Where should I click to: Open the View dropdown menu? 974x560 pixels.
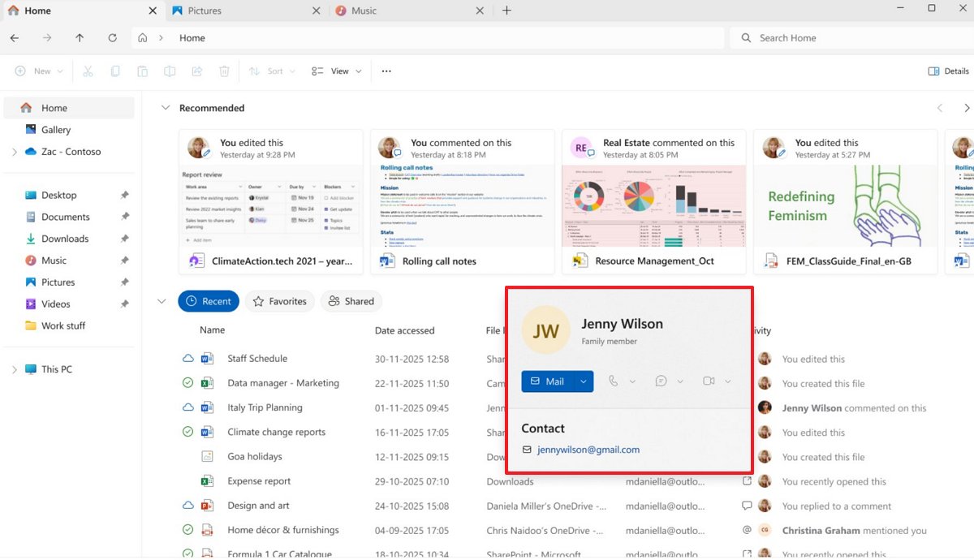pyautogui.click(x=336, y=71)
